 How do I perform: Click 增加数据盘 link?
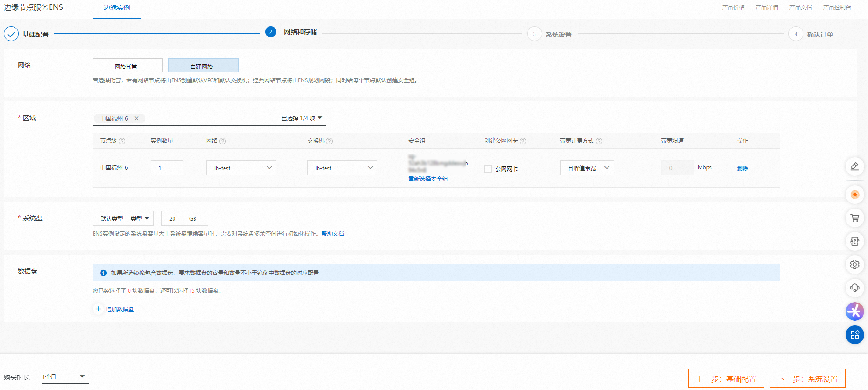(120, 310)
